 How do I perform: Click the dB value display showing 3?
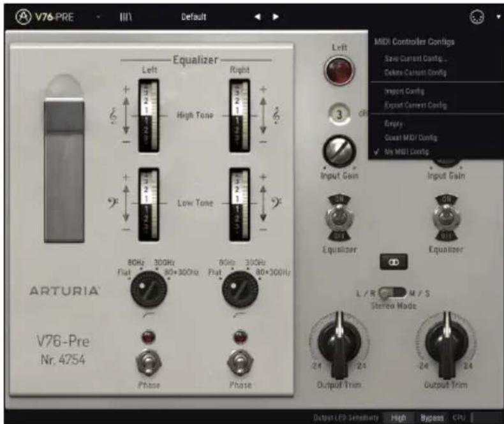pos(339,114)
